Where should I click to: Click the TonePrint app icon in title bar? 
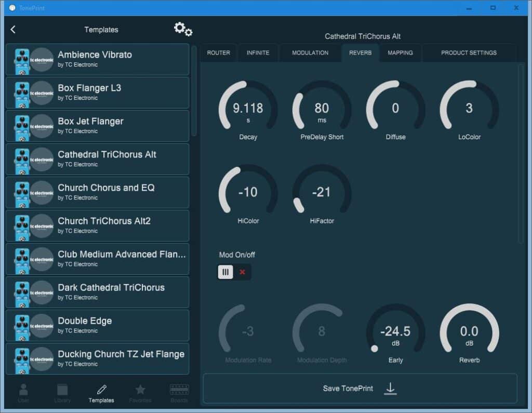12,8
